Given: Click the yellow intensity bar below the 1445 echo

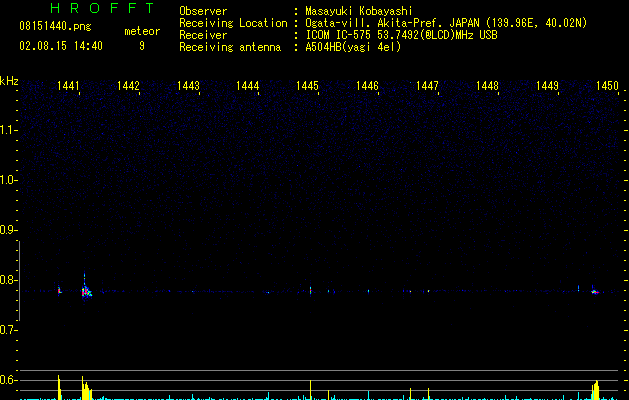Looking at the screenshot, I should click(310, 390).
